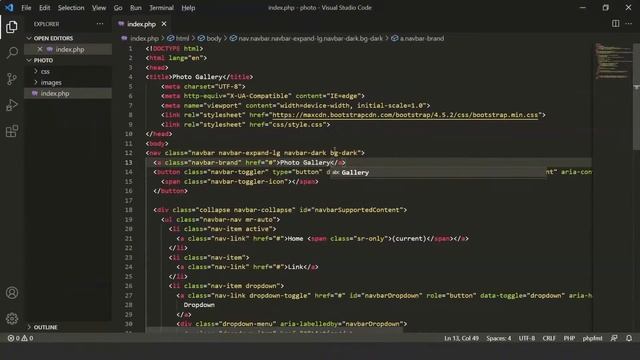Click the Photo Gallery title text
640x360 pixels.
198,77
